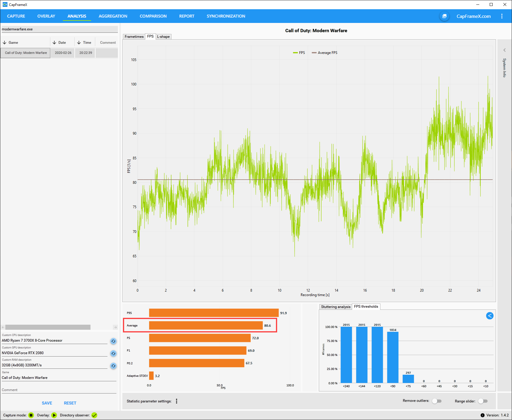Click the P5 bar showing 72.0
The image size is (512, 420).
(200, 338)
